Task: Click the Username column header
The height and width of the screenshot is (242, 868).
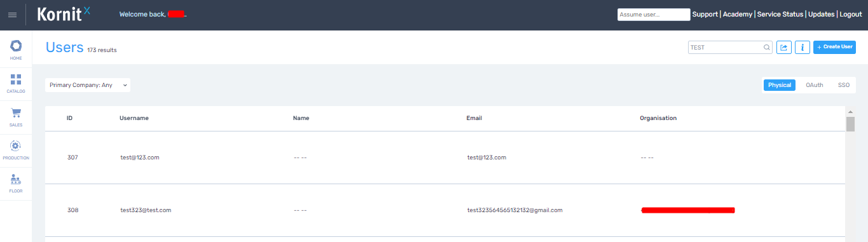Action: (134, 118)
